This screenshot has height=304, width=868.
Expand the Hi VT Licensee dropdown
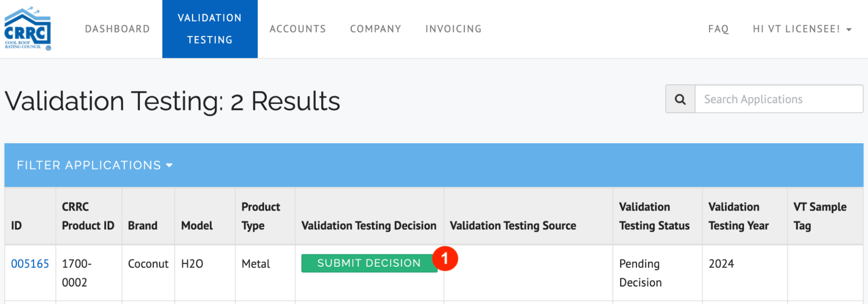(x=802, y=29)
